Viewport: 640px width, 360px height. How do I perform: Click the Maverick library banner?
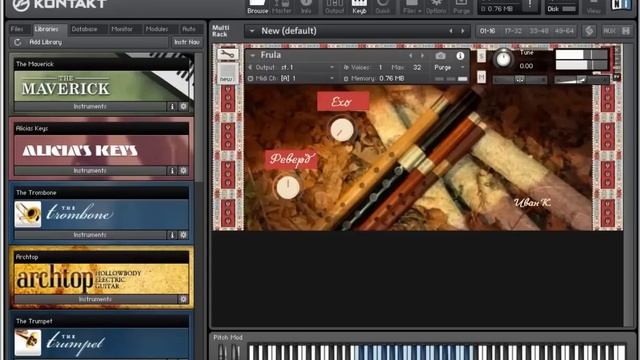(x=101, y=86)
